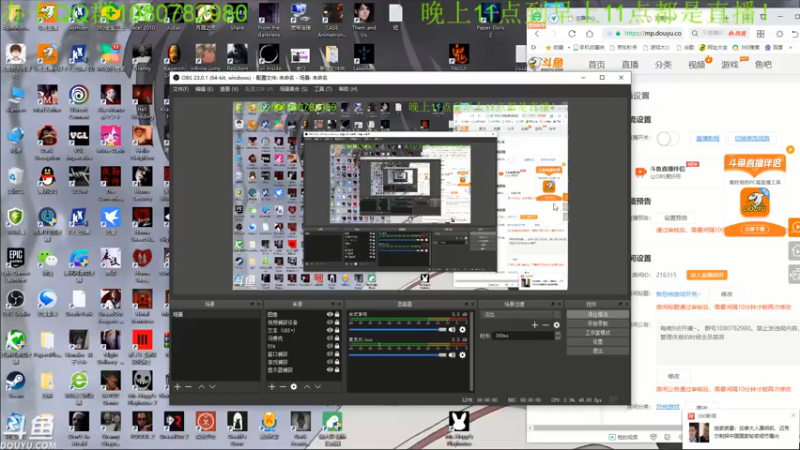Click the Douyu logo in the site header
Image resolution: width=800 pixels, height=450 pixels.
coord(546,64)
